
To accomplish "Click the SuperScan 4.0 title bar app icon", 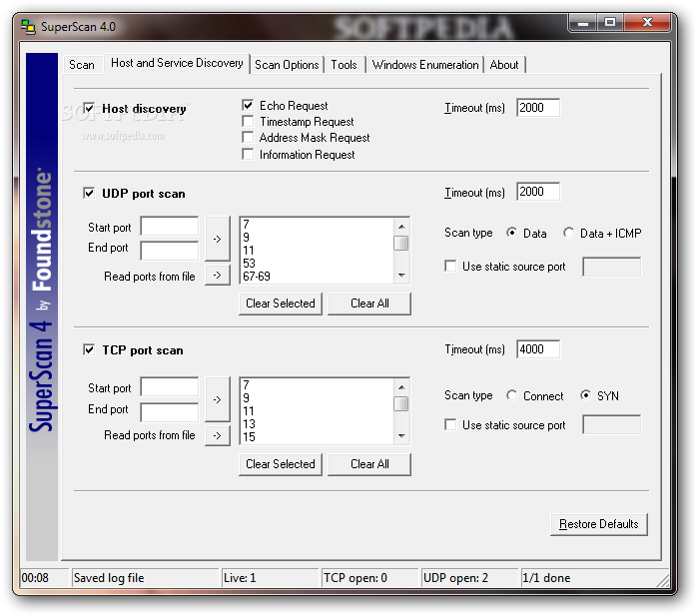I will tap(28, 27).
